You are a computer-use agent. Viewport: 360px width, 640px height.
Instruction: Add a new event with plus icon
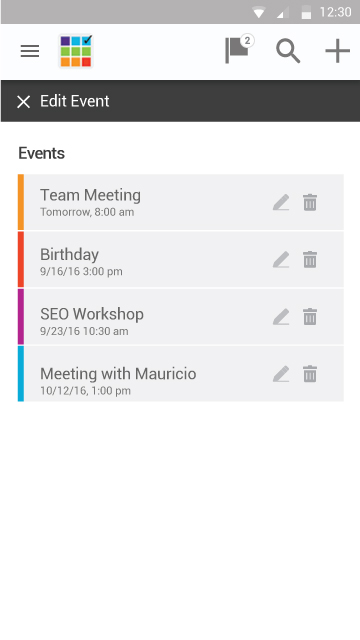(337, 51)
